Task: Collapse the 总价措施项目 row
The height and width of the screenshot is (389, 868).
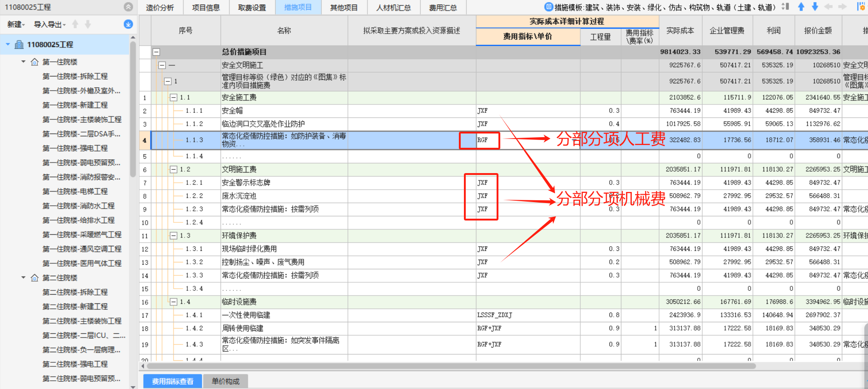Action: coord(156,52)
